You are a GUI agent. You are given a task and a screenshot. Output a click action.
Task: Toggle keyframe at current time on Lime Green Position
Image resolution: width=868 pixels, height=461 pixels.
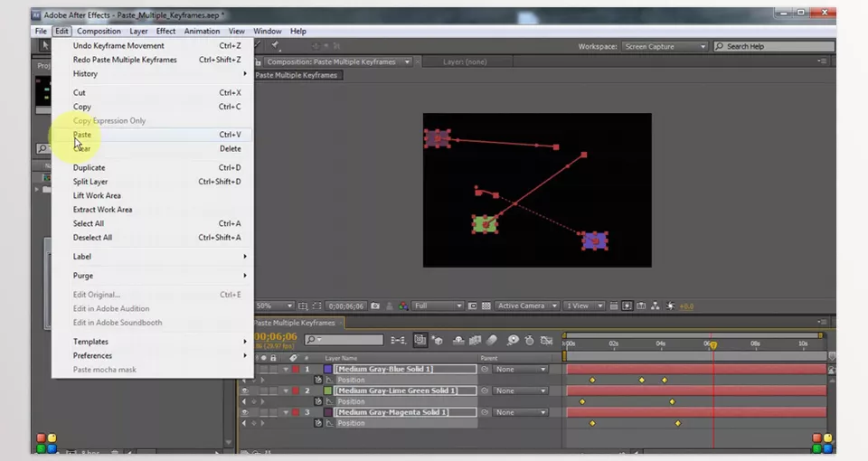(253, 401)
